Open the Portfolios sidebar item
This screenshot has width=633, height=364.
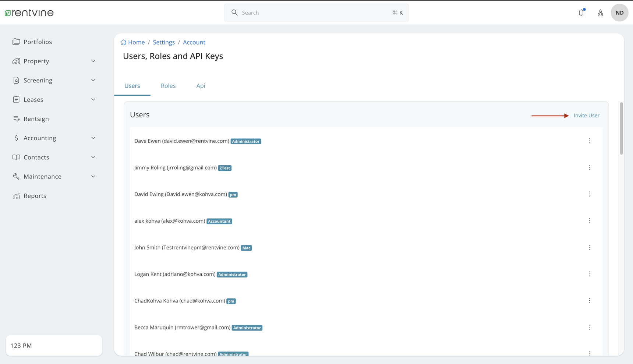click(x=38, y=42)
